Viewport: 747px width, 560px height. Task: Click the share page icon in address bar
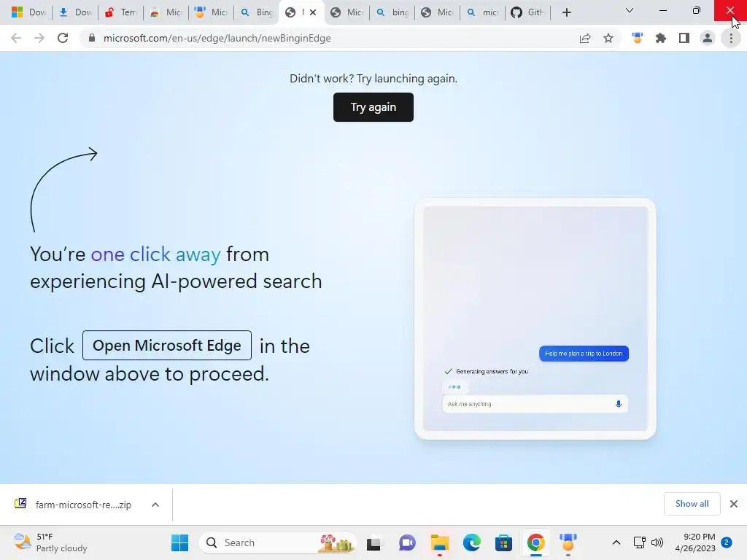pos(585,38)
